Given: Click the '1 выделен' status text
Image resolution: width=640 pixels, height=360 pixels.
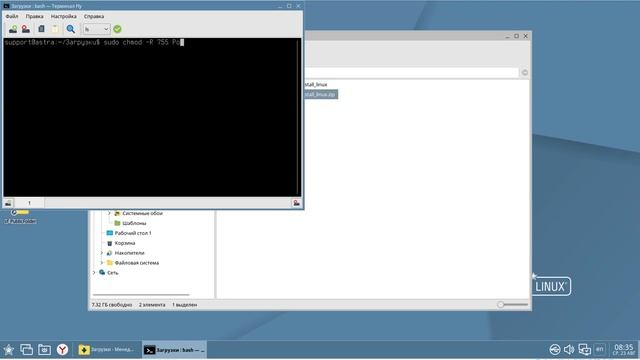Looking at the screenshot, I should (184, 305).
